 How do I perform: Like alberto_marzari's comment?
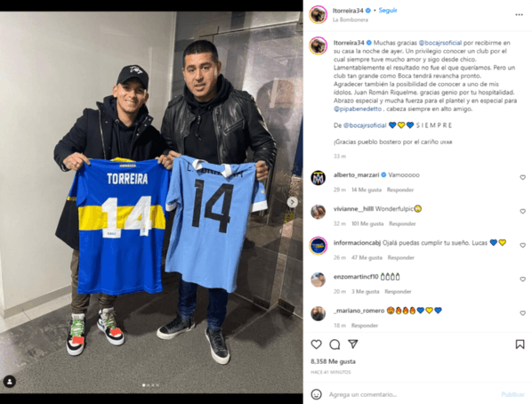pyautogui.click(x=522, y=177)
